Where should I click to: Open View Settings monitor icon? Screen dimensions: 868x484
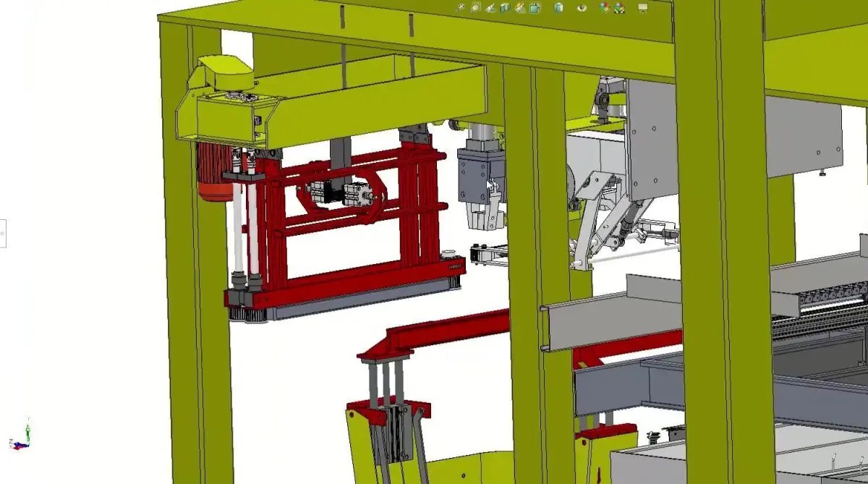click(643, 8)
